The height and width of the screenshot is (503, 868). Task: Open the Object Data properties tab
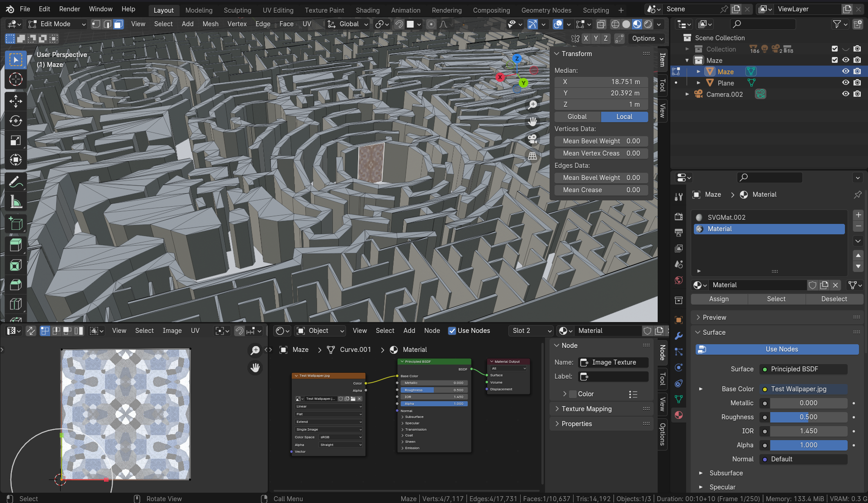(x=678, y=399)
